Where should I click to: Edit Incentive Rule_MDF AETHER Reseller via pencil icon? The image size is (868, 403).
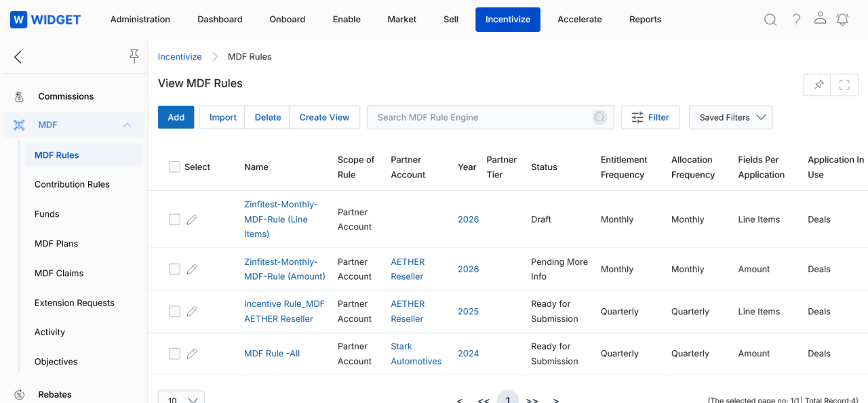coord(192,312)
